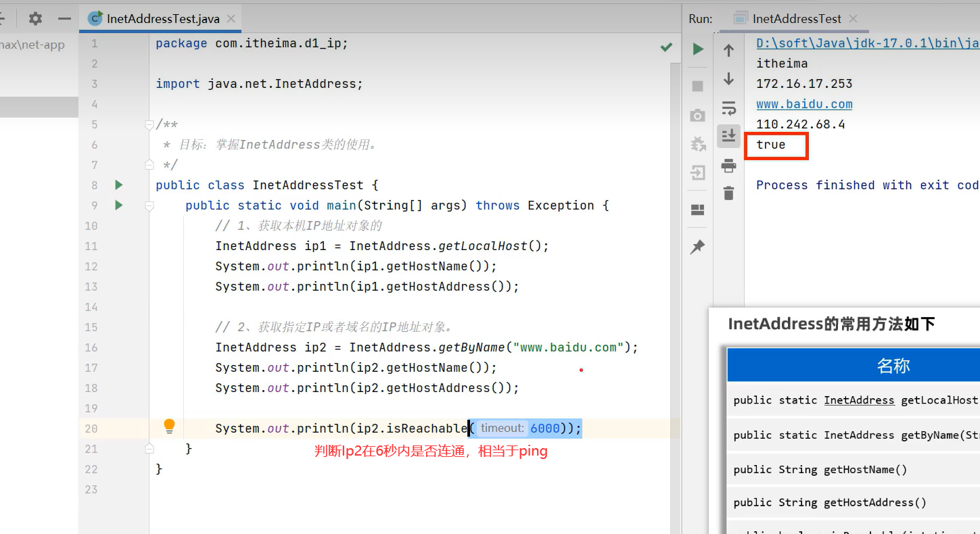Toggle Scroll to End of console
The width and height of the screenshot is (980, 534).
tap(728, 136)
